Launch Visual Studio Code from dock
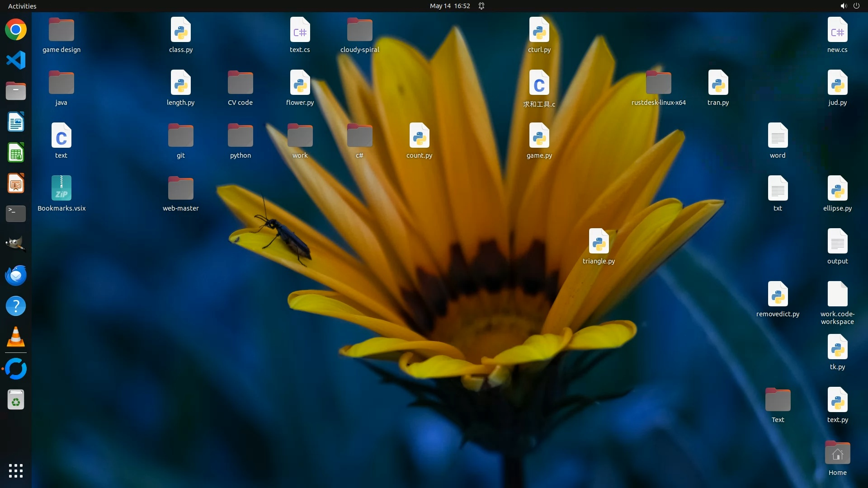Viewport: 868px width, 488px height. click(16, 61)
